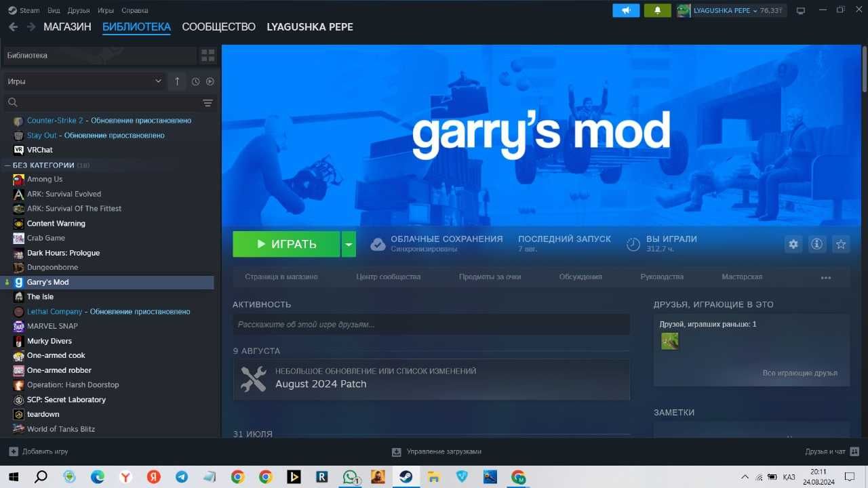Click the green ИГРАТЬ button
The height and width of the screenshot is (488, 868).
286,244
